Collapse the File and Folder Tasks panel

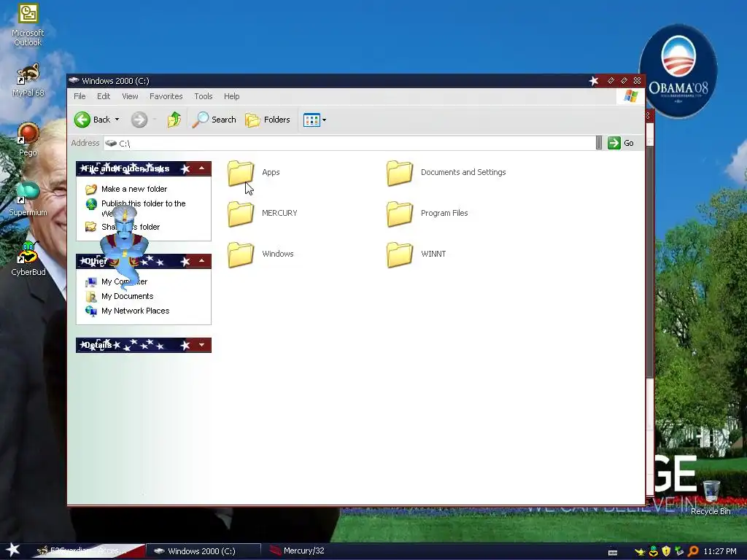[x=201, y=168]
